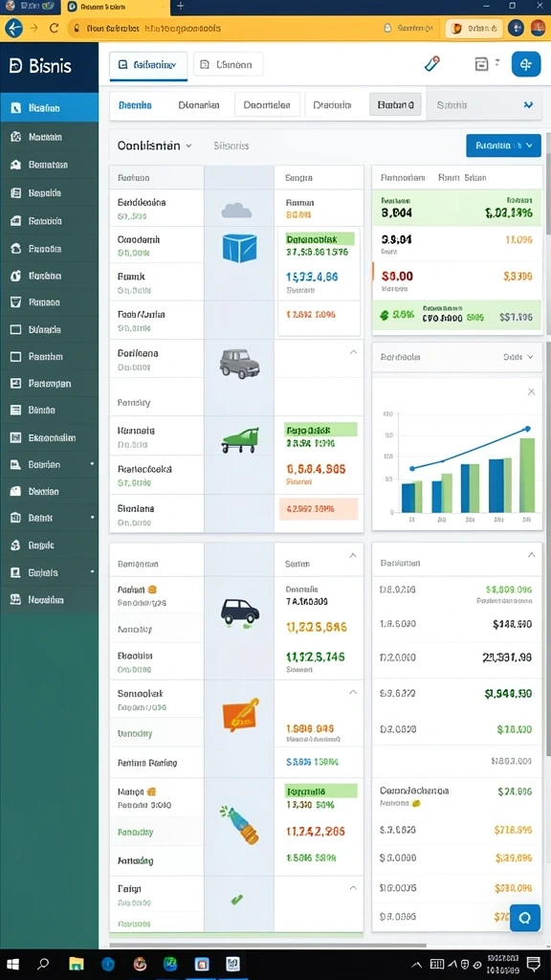Click the pencil edit icon in header

click(x=431, y=64)
